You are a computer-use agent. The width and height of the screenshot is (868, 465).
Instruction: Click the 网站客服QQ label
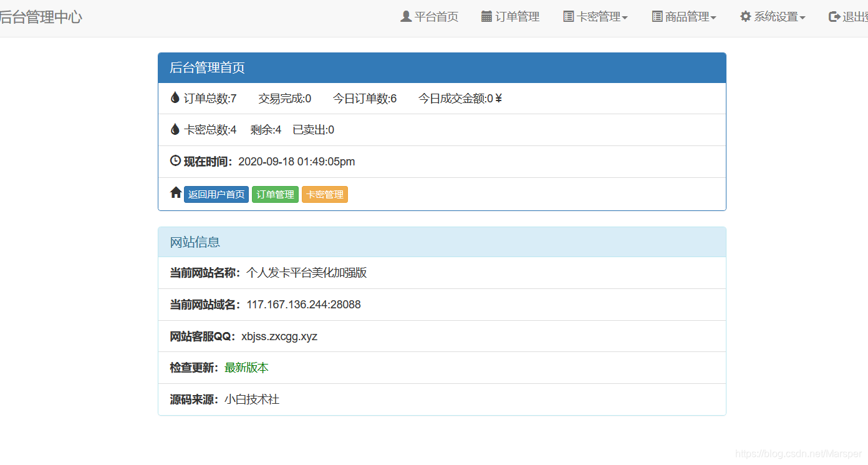click(202, 336)
